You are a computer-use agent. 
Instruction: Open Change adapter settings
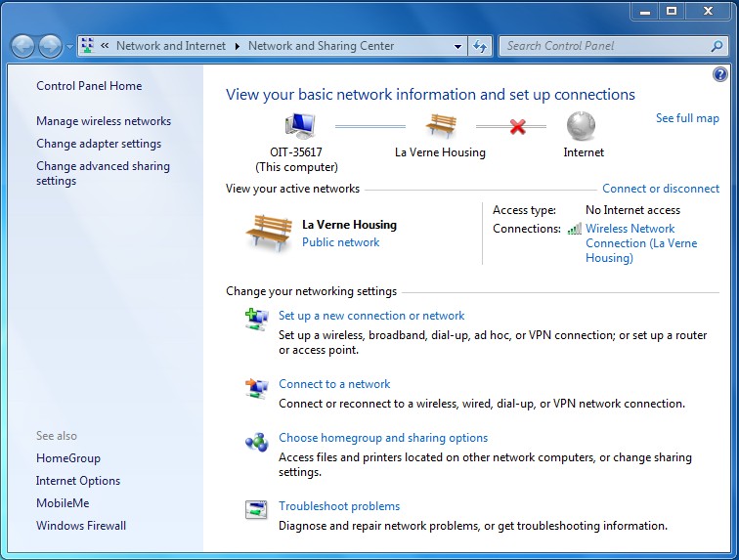[x=99, y=144]
